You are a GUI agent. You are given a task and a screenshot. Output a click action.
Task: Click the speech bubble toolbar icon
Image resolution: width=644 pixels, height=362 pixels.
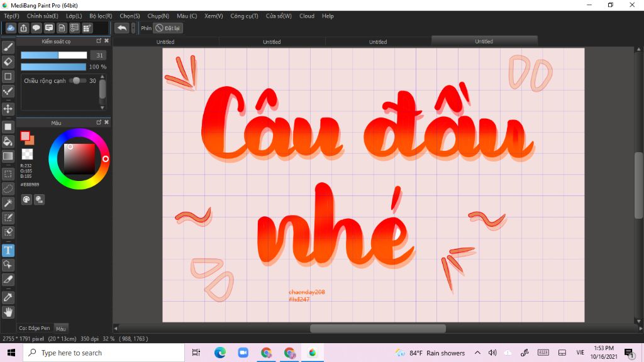tap(36, 28)
